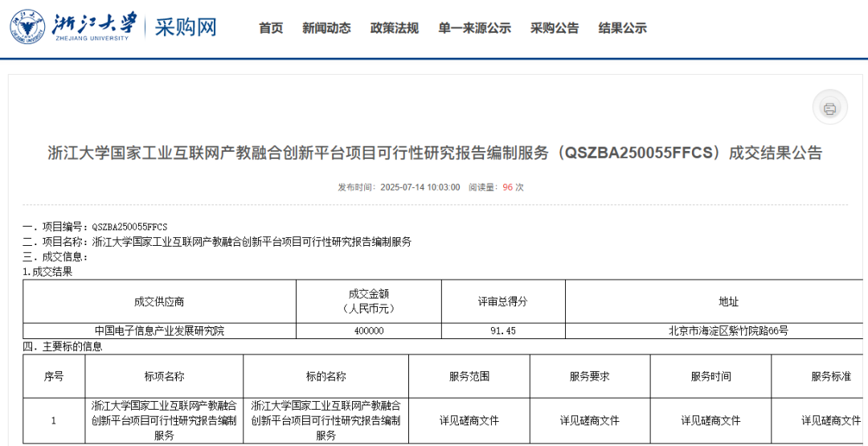Navigate to 结果公示 page

(x=622, y=28)
